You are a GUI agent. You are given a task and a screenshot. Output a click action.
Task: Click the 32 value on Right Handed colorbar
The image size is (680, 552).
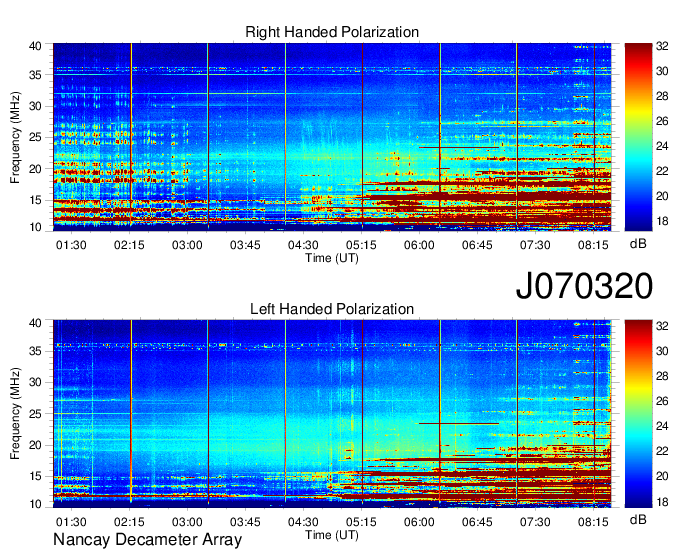662,46
